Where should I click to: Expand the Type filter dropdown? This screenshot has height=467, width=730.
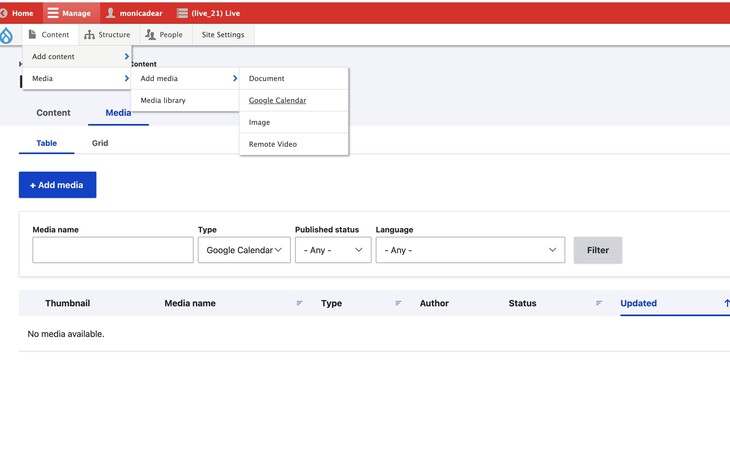(244, 250)
